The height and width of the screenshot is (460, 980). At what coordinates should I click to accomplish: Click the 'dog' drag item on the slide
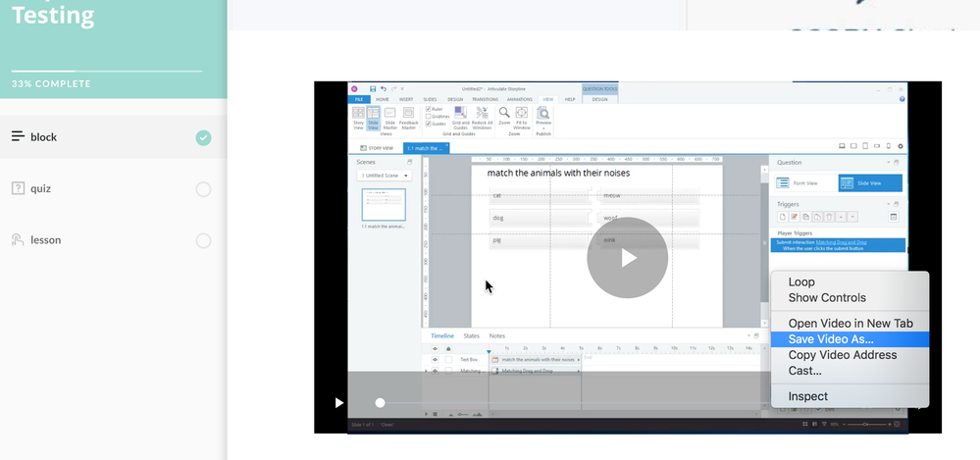pyautogui.click(x=539, y=218)
